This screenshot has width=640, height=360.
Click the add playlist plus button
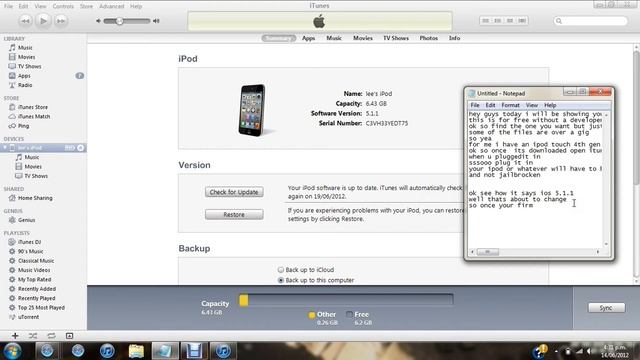click(x=15, y=336)
